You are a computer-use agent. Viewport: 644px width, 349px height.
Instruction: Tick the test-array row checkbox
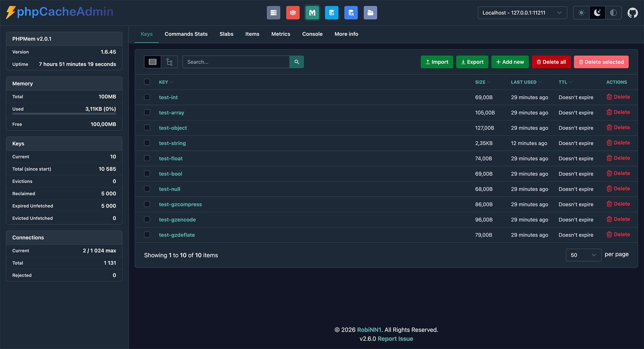147,112
